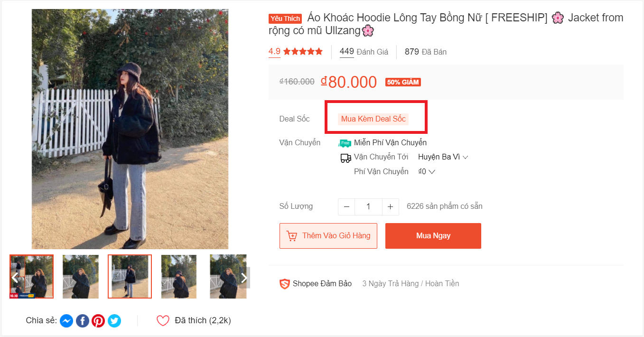This screenshot has height=337, width=644.
Task: Click the heart icon to like product
Action: 163,321
